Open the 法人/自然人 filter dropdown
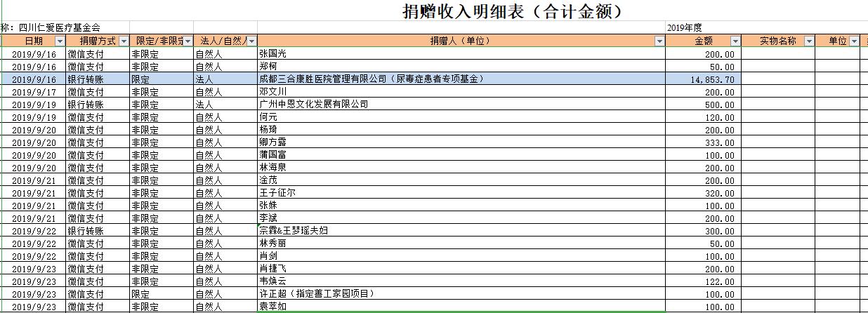This screenshot has height=313, width=868. (x=251, y=41)
